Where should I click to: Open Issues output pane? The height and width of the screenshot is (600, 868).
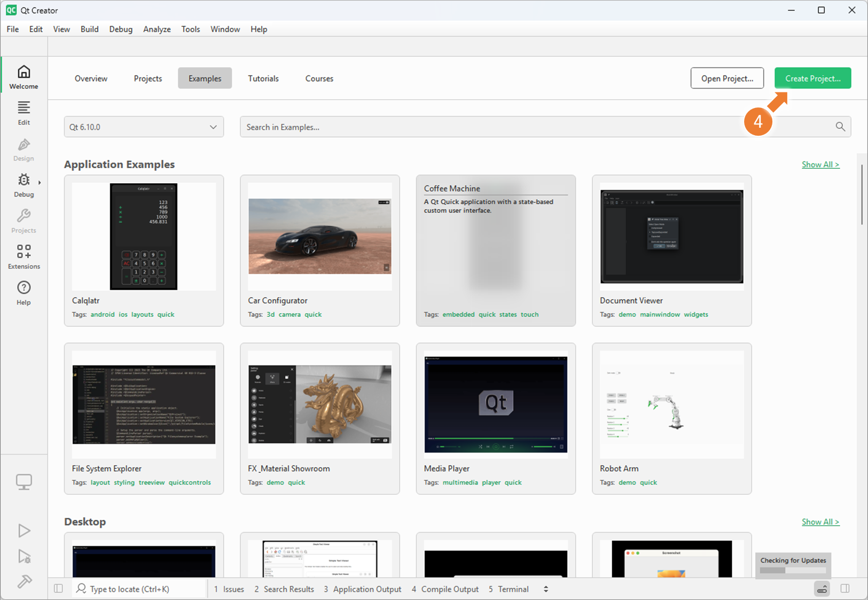[x=229, y=589]
